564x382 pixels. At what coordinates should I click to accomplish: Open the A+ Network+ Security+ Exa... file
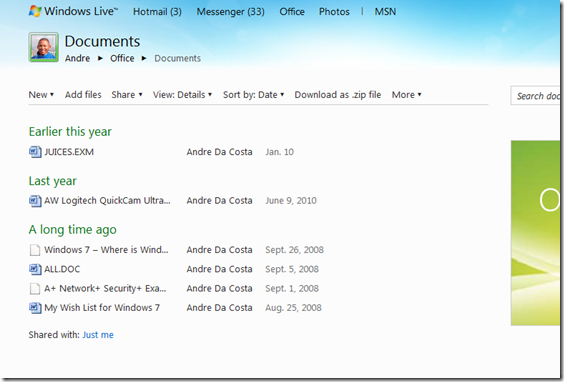point(105,288)
